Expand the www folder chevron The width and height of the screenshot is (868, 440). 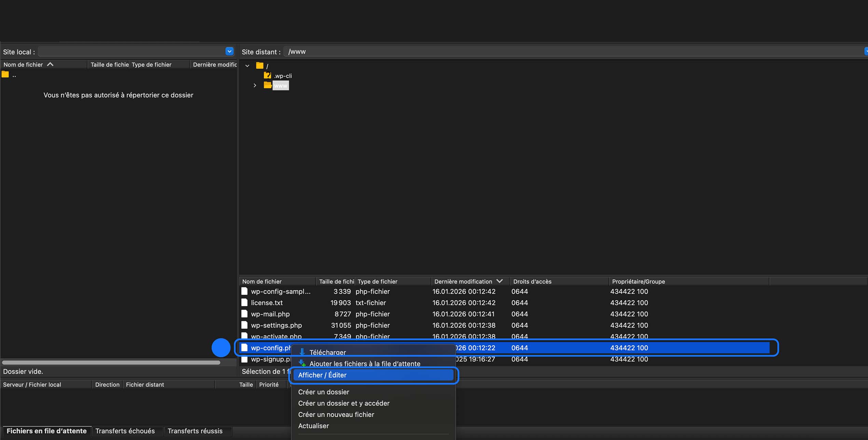click(255, 85)
